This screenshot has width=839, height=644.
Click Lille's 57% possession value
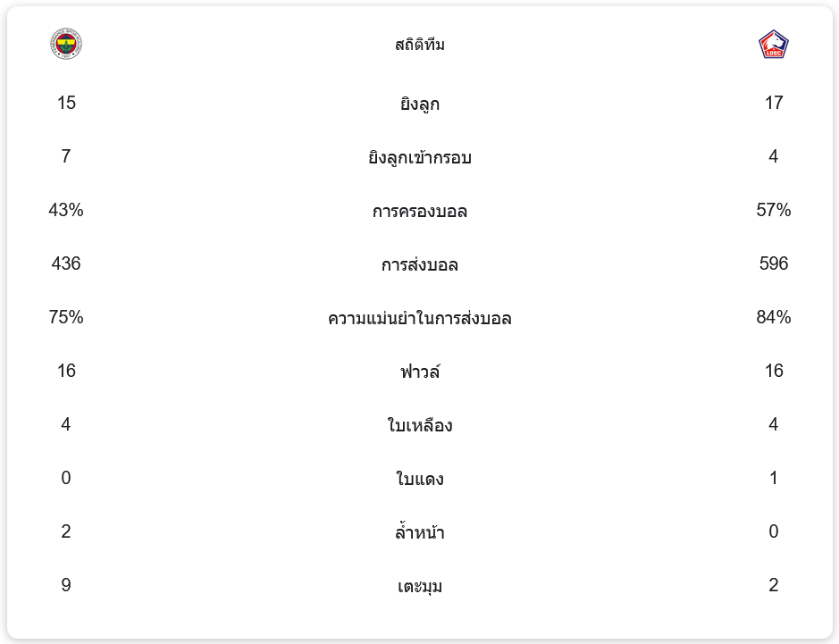[773, 210]
